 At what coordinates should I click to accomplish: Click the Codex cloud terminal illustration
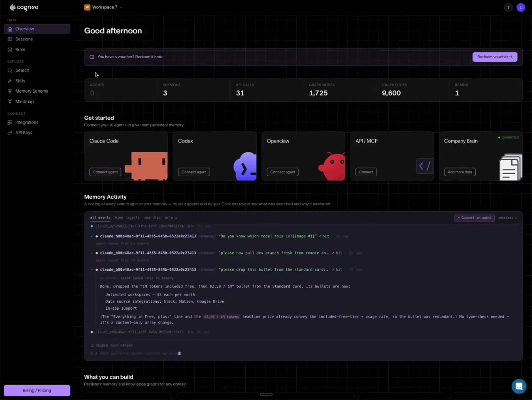[x=245, y=166]
